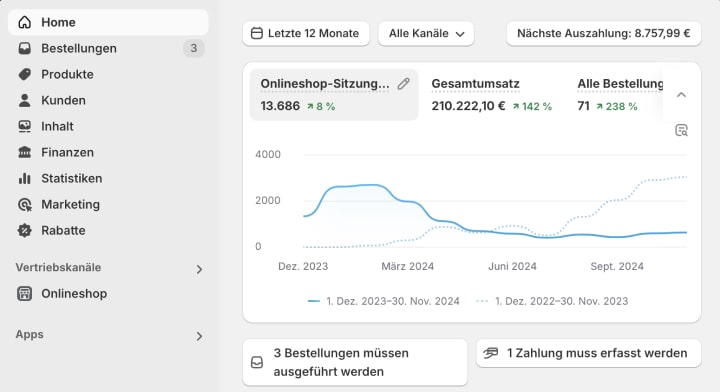
Task: Click Nächste Auszahlung 8.757,99 € button
Action: coord(604,34)
